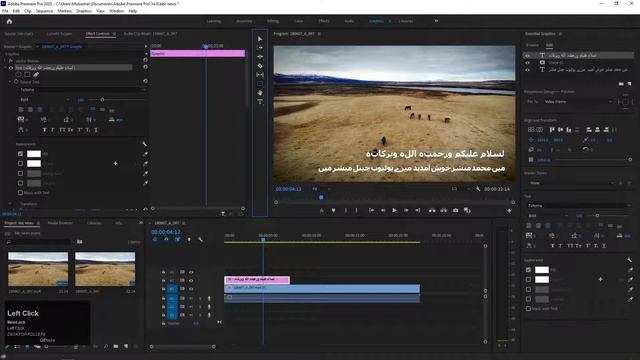Image resolution: width=640 pixels, height=360 pixels.
Task: Click the Extract button in Program monitor
Action: pos(444,210)
